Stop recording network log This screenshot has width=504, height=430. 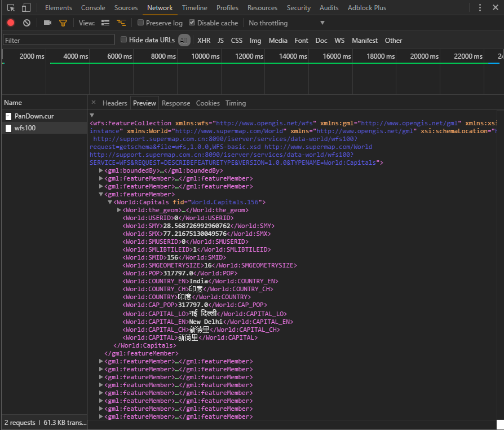pos(11,23)
